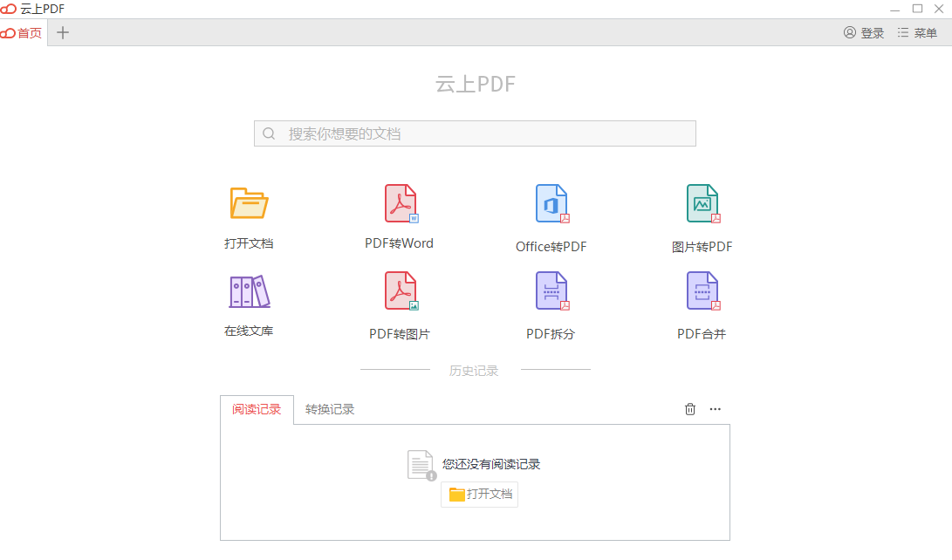Click the 打开文档 button in reading history
Screen dimensions: 952x560
(x=479, y=494)
